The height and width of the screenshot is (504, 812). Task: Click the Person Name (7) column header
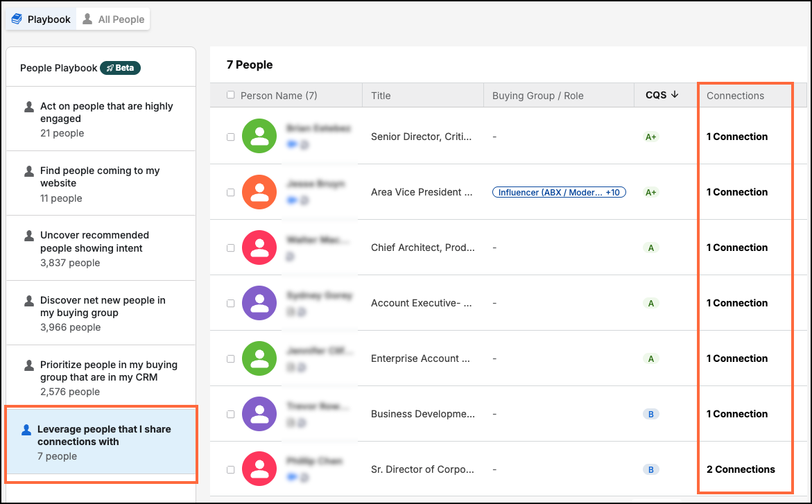tap(279, 95)
